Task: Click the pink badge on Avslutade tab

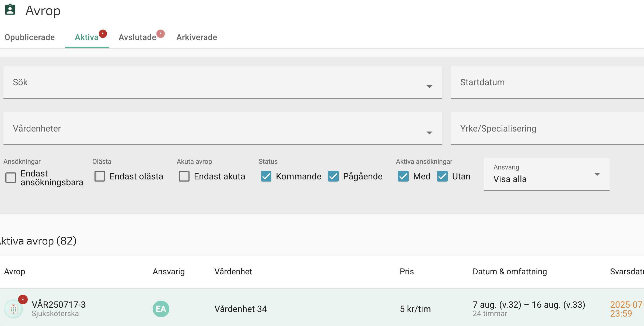Action: (x=161, y=34)
